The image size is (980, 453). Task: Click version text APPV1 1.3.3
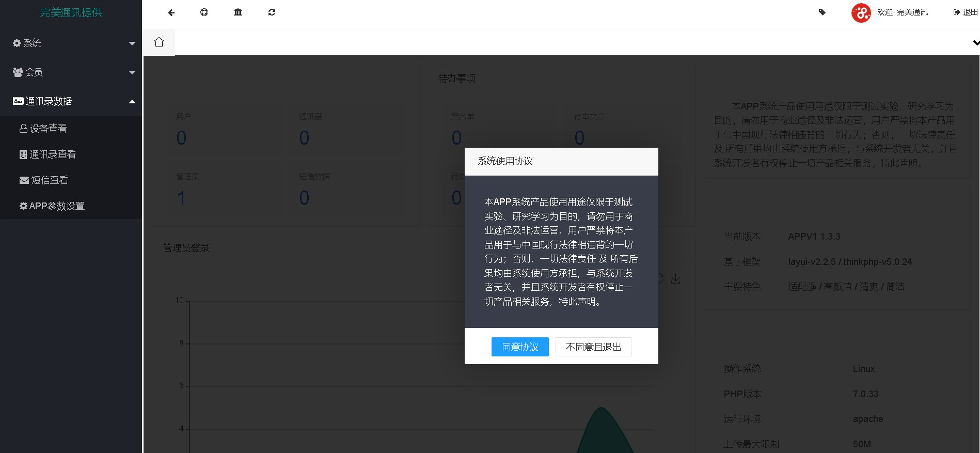point(814,237)
